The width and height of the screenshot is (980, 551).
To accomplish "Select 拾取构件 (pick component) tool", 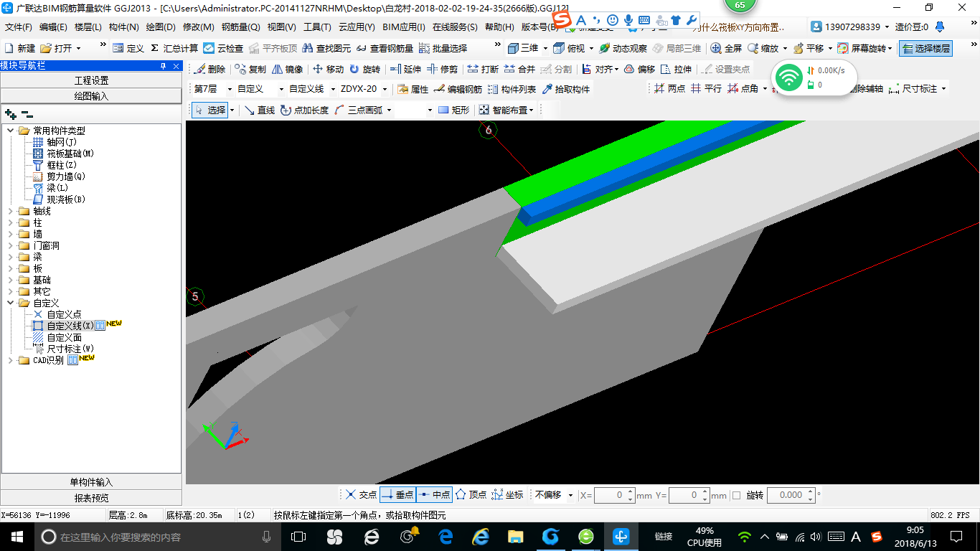I will coord(566,90).
